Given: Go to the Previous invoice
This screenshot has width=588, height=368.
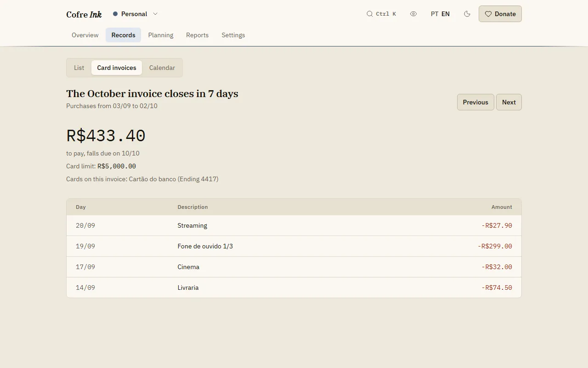Looking at the screenshot, I should 475,102.
